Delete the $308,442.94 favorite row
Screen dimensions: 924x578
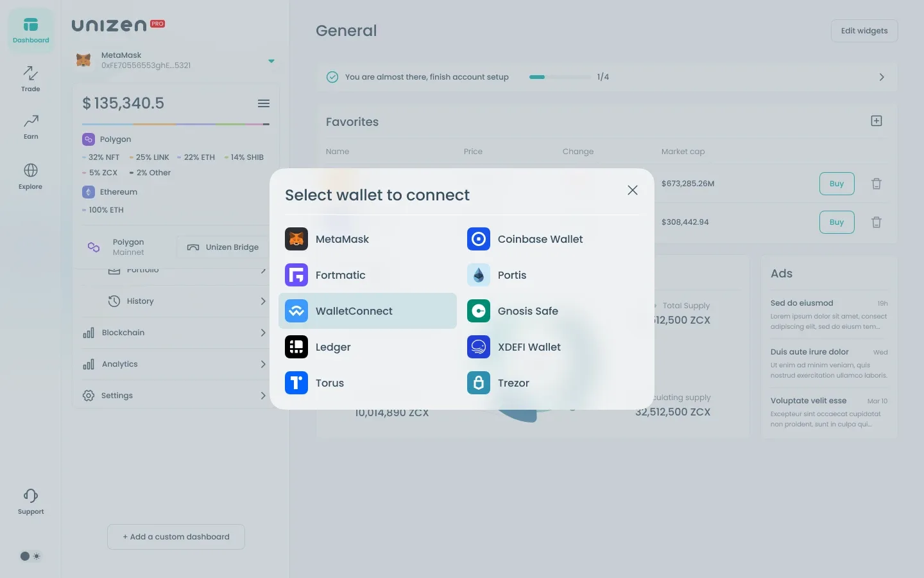click(876, 222)
